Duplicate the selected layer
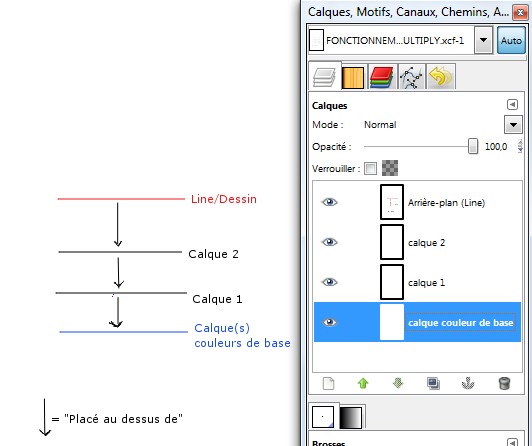 (433, 384)
